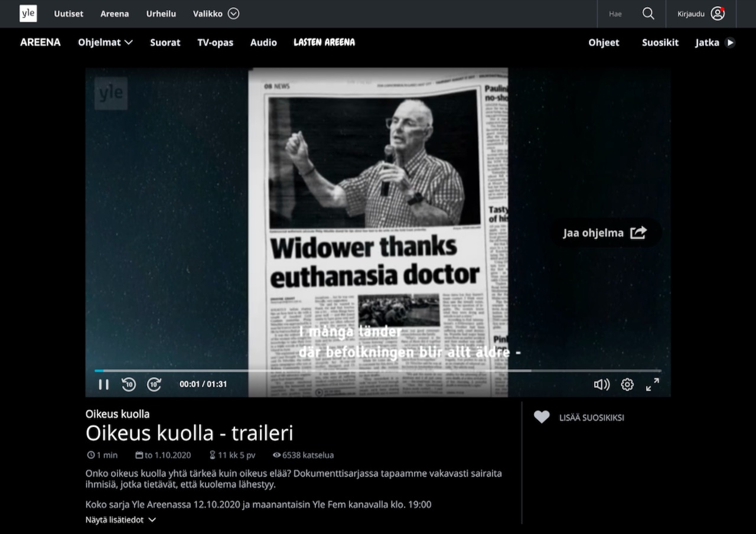Screen dimensions: 756x534
Task: Open video player settings gear
Action: click(627, 385)
